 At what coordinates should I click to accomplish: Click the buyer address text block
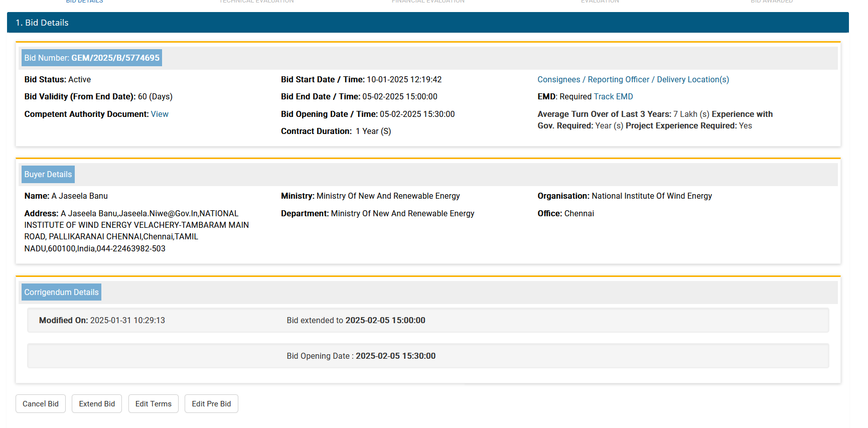click(136, 231)
